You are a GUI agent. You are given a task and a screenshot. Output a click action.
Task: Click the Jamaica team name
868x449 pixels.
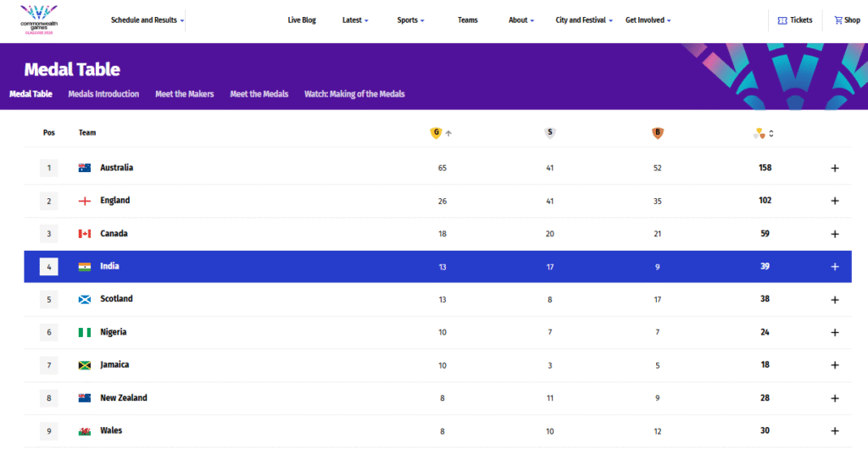114,364
